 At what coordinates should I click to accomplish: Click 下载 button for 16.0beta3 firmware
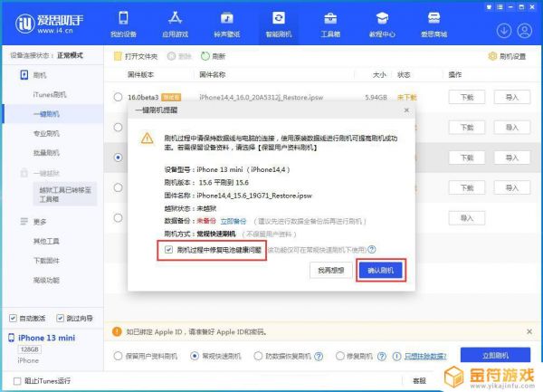coord(467,97)
